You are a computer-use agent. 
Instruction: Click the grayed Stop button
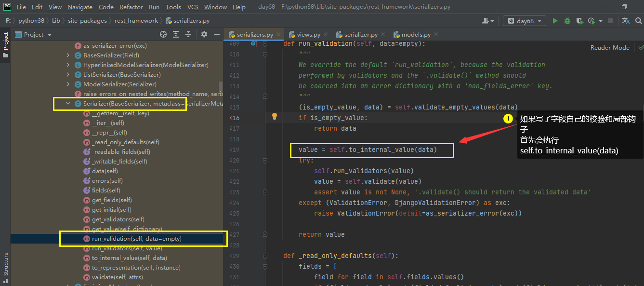point(610,21)
